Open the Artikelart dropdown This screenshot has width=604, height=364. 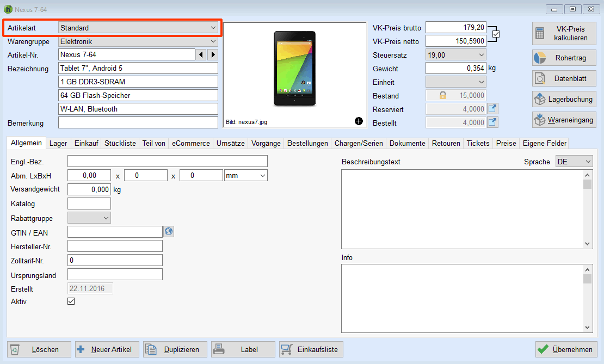point(138,28)
